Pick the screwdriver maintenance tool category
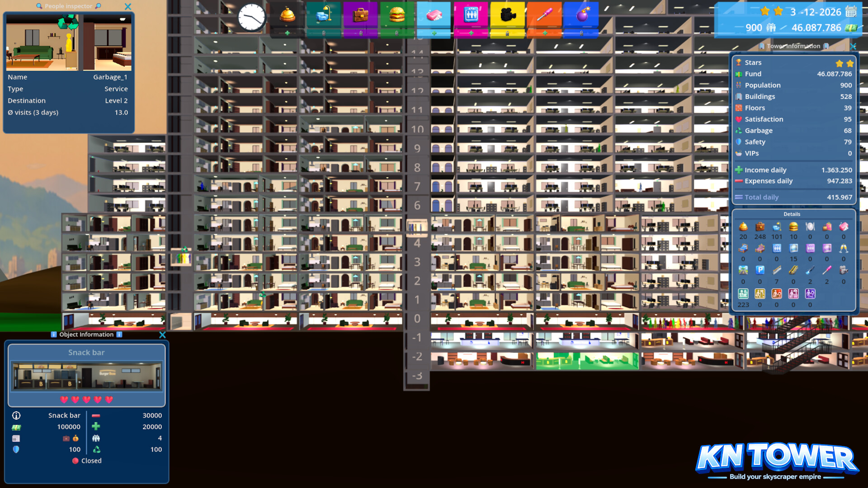868x488 pixels. click(544, 16)
